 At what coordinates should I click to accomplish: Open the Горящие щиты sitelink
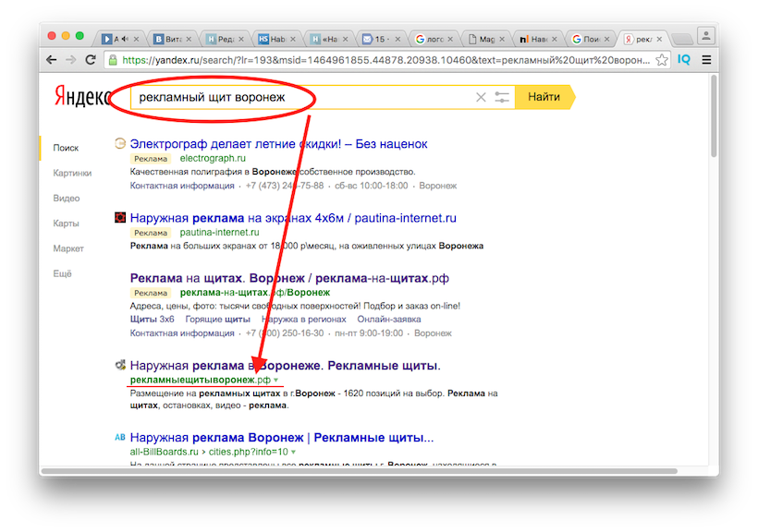coord(217,319)
